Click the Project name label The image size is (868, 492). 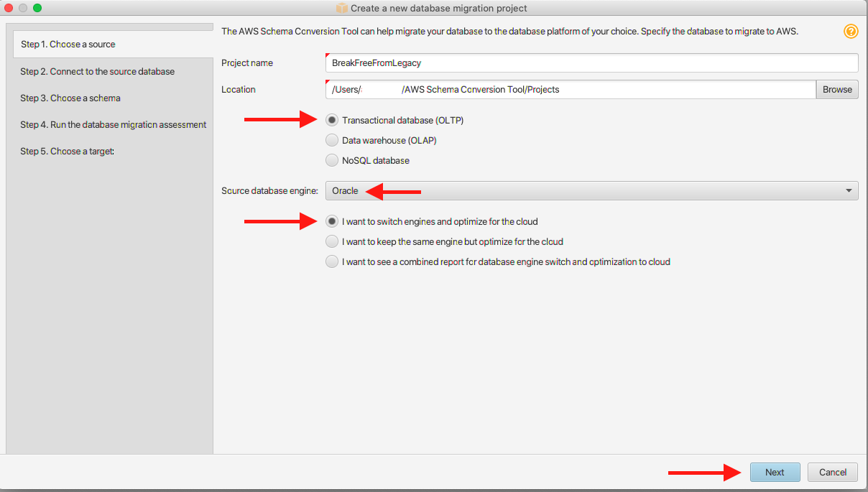247,63
